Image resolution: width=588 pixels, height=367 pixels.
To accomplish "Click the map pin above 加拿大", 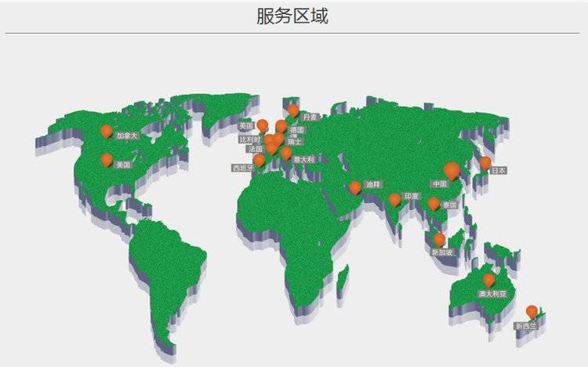I will (x=107, y=131).
